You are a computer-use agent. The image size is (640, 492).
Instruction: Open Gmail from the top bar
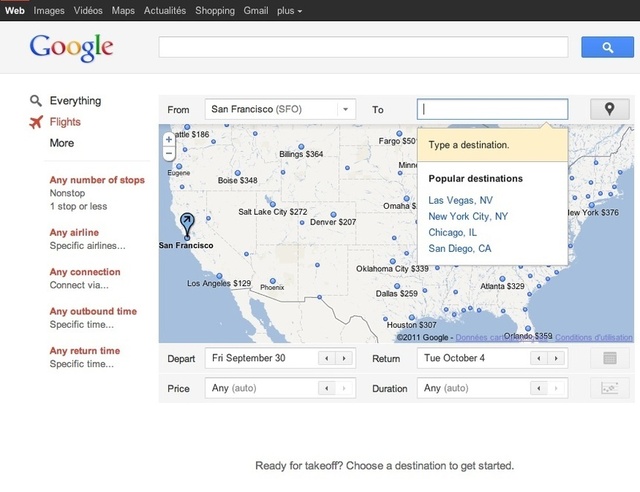(255, 10)
